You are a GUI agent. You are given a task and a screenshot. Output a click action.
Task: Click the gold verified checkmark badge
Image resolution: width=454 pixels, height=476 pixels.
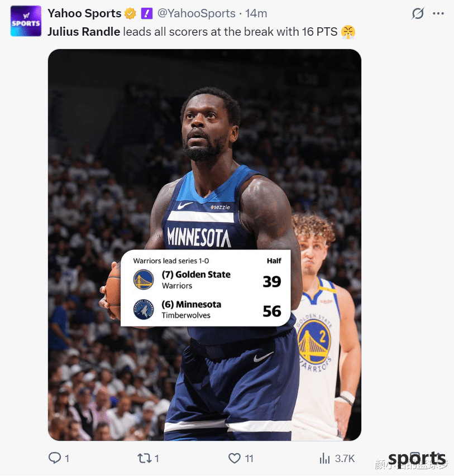[x=130, y=13]
